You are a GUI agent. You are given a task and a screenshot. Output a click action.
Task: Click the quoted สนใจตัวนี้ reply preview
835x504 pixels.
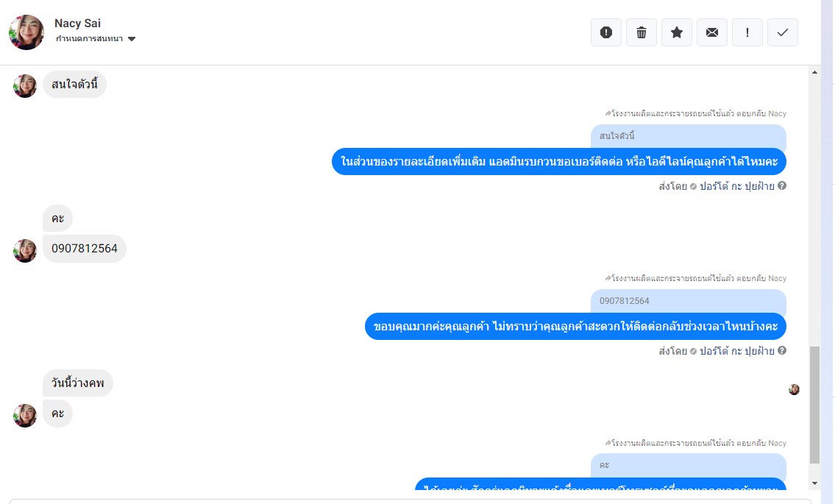[x=688, y=136]
